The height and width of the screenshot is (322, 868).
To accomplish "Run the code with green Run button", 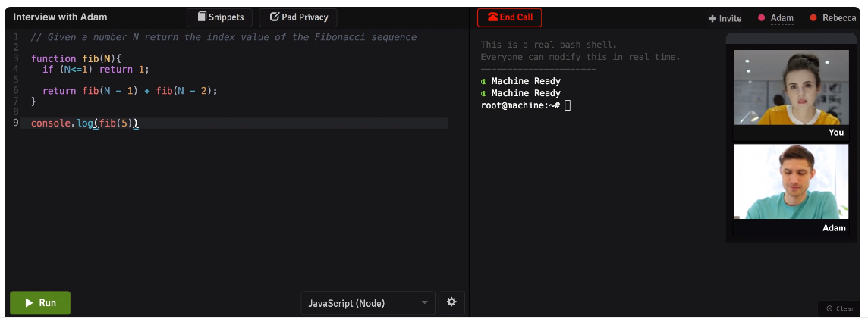I will [x=40, y=302].
